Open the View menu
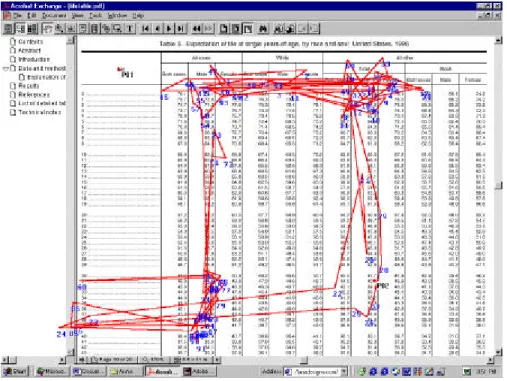The width and height of the screenshot is (507, 381). tap(78, 15)
